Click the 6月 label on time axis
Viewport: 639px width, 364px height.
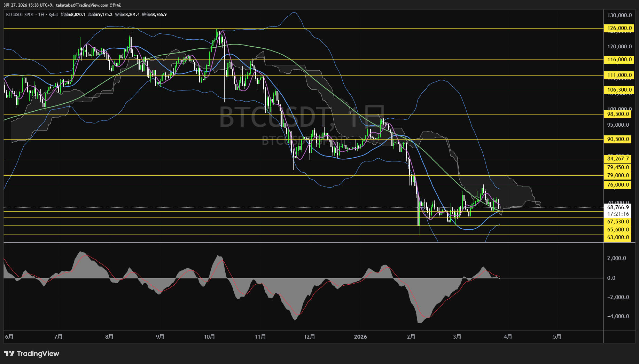pos(9,337)
